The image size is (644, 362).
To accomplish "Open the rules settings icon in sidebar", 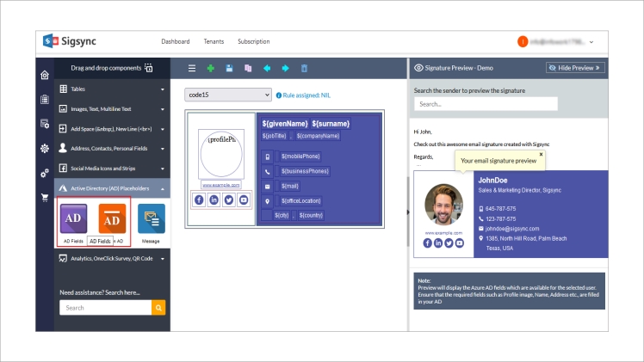I will click(45, 124).
